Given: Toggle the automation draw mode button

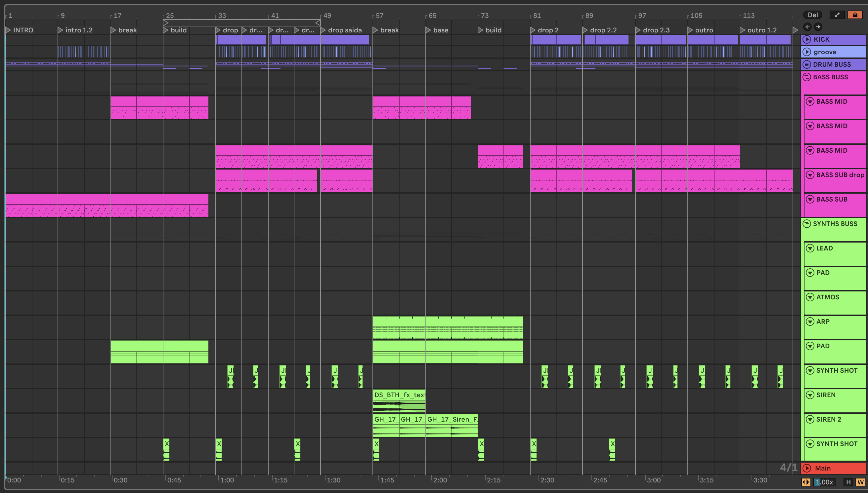Looking at the screenshot, I should [837, 15].
